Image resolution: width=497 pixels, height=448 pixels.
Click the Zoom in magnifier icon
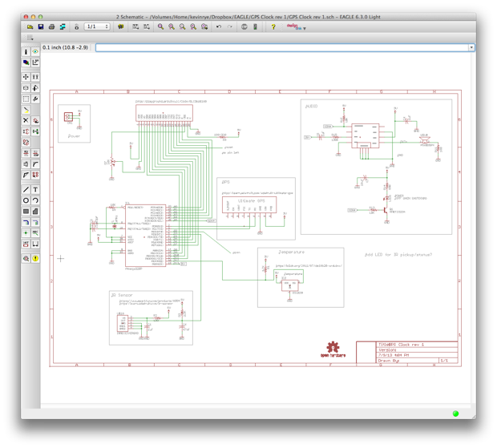pos(172,27)
